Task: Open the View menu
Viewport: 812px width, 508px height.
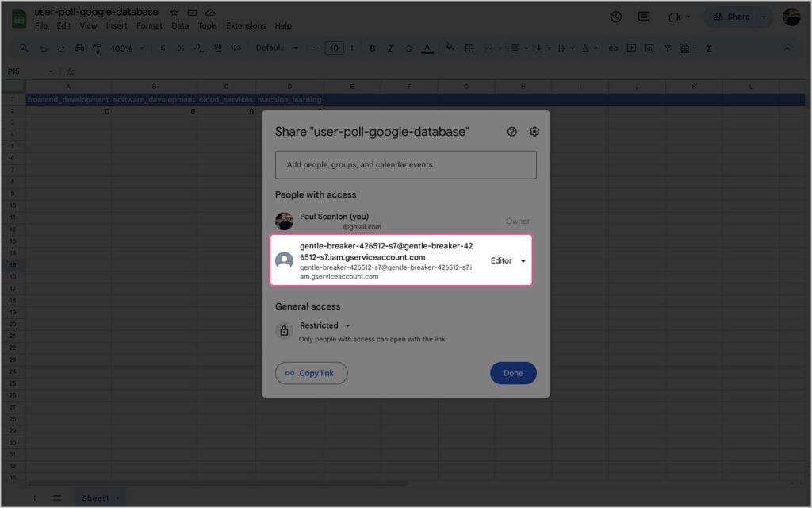Action: 88,25
